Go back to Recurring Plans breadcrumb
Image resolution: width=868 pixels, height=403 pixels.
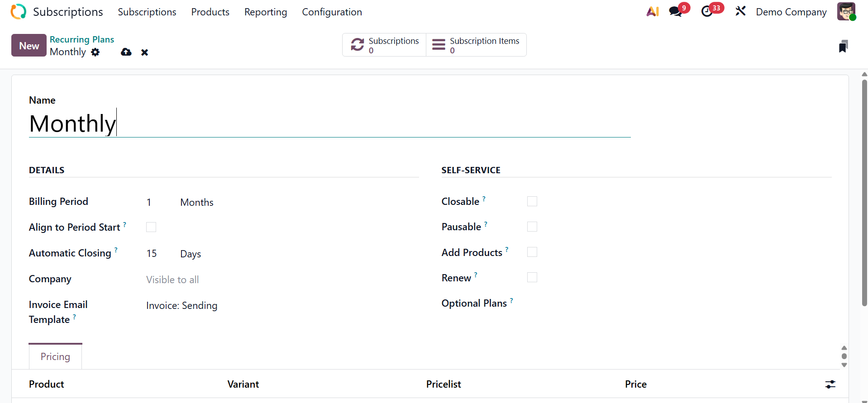(x=82, y=39)
